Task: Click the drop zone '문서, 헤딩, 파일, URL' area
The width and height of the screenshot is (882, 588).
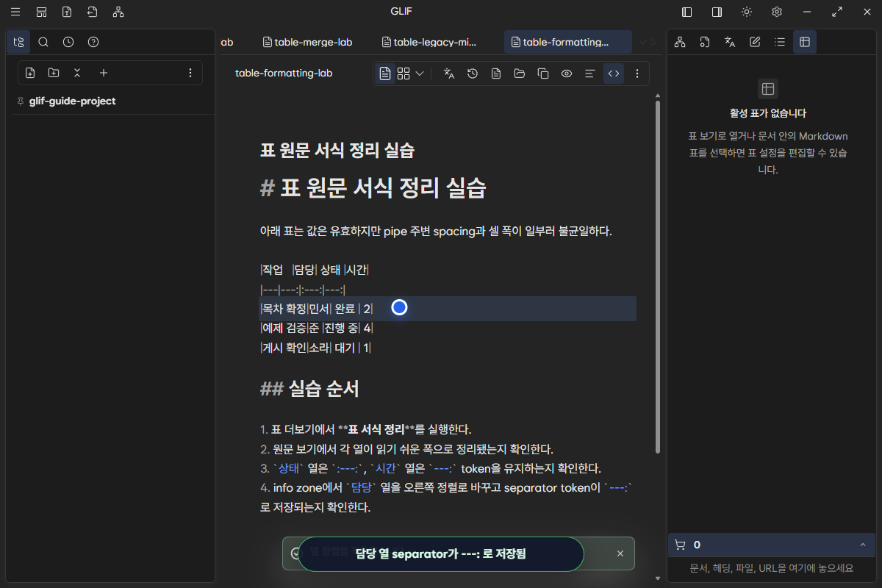Action: 772,568
